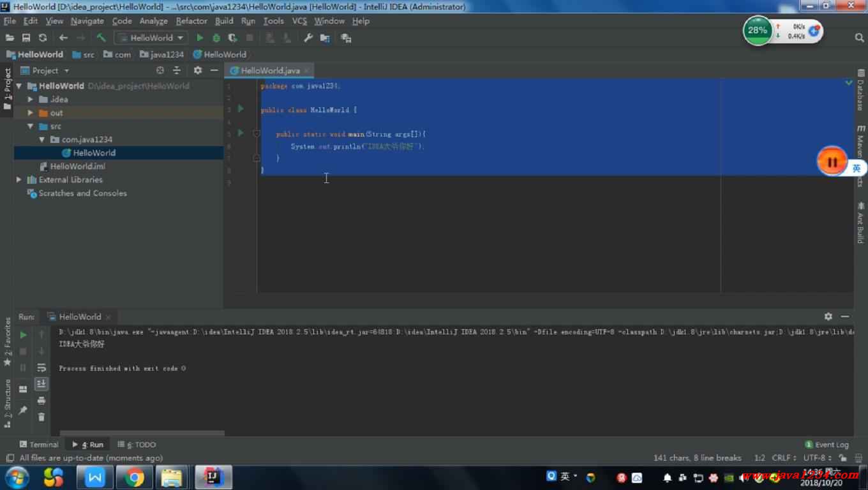Click the Synchronize refresh toolbar icon

tap(43, 38)
